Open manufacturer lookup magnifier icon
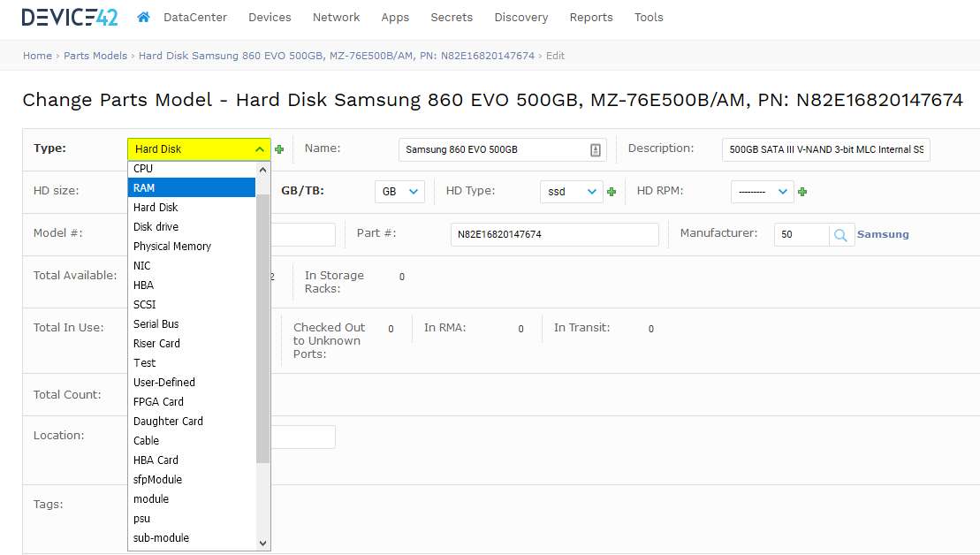This screenshot has height=555, width=980. (x=841, y=235)
